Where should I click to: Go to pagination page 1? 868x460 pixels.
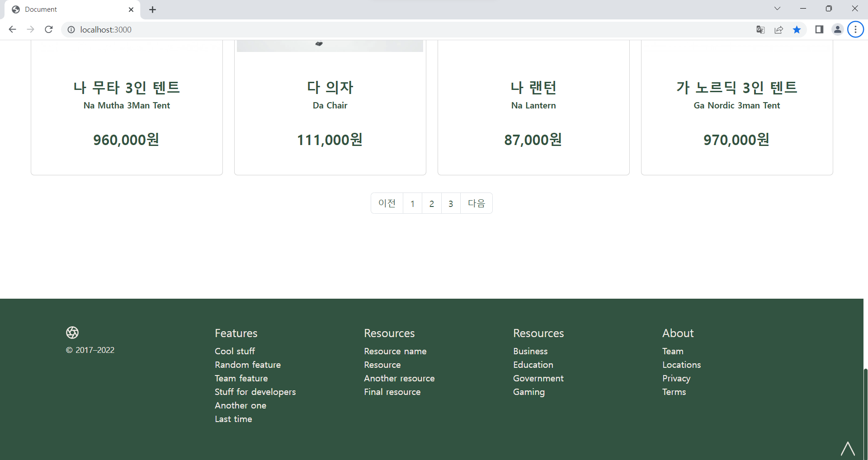click(x=412, y=203)
